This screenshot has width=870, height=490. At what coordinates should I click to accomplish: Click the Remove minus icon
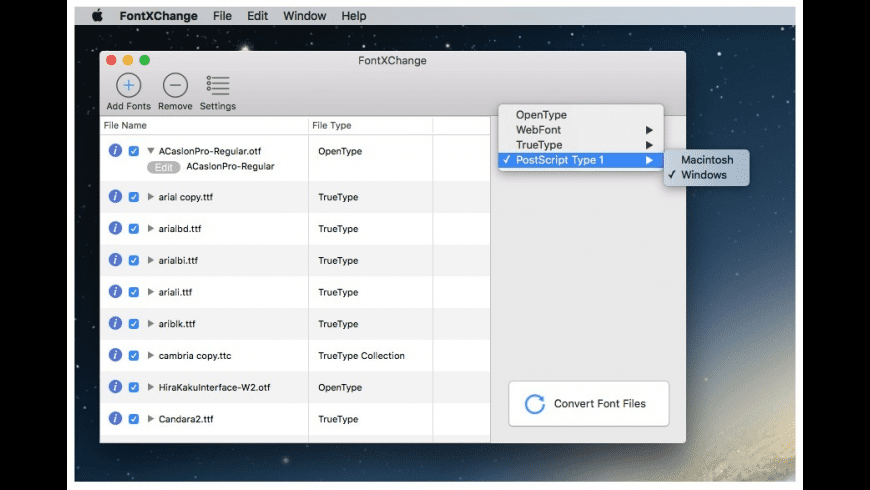point(175,85)
